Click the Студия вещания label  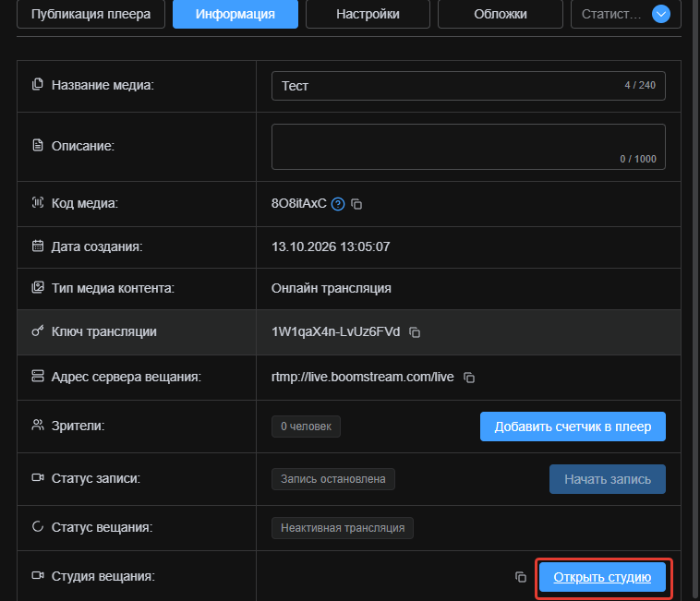(103, 576)
